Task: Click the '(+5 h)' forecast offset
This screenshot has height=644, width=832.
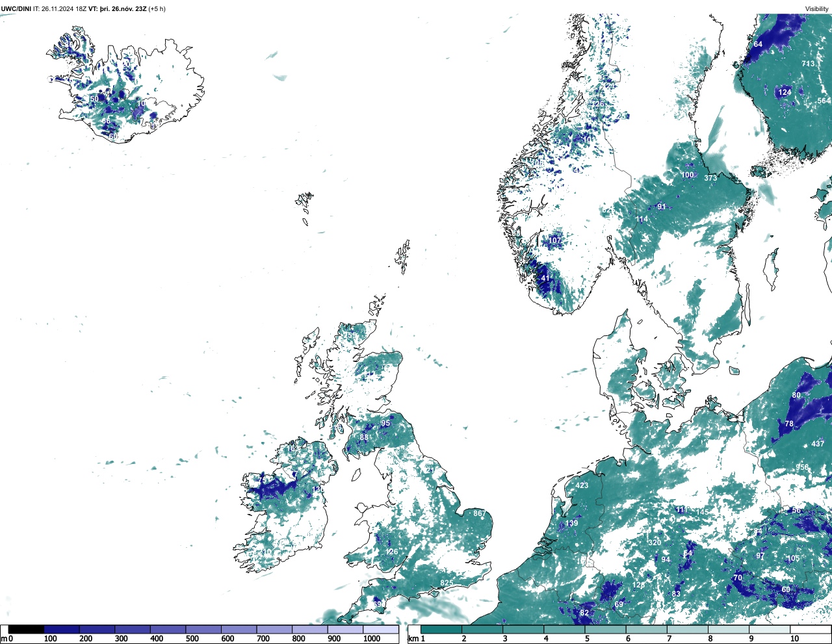Action: pyautogui.click(x=157, y=9)
